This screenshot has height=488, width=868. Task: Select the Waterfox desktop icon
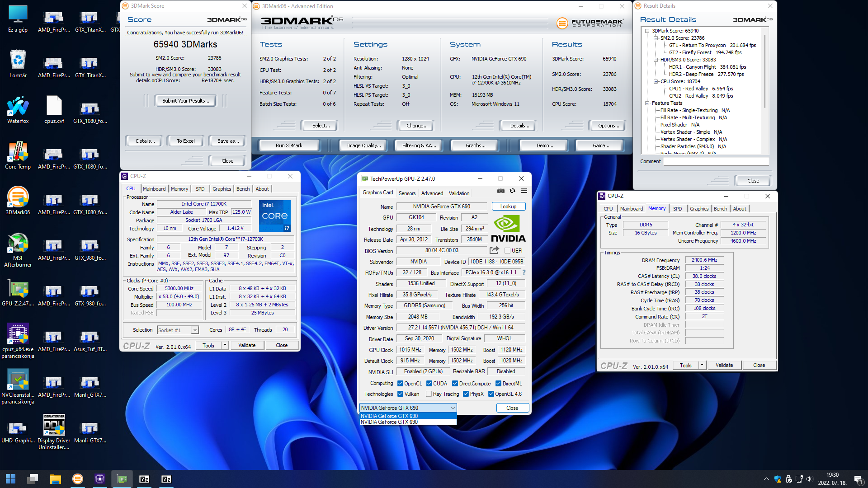click(x=18, y=110)
